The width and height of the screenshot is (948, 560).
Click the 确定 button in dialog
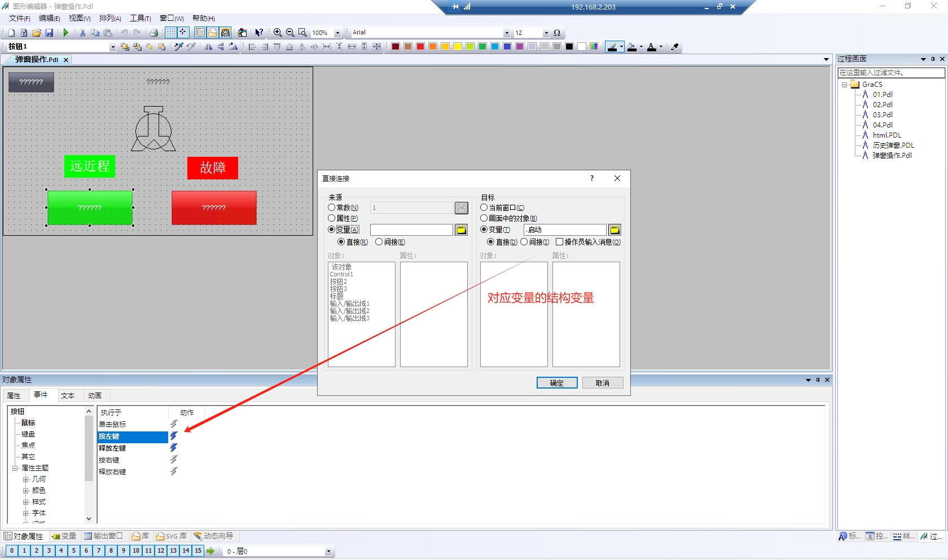coord(556,383)
